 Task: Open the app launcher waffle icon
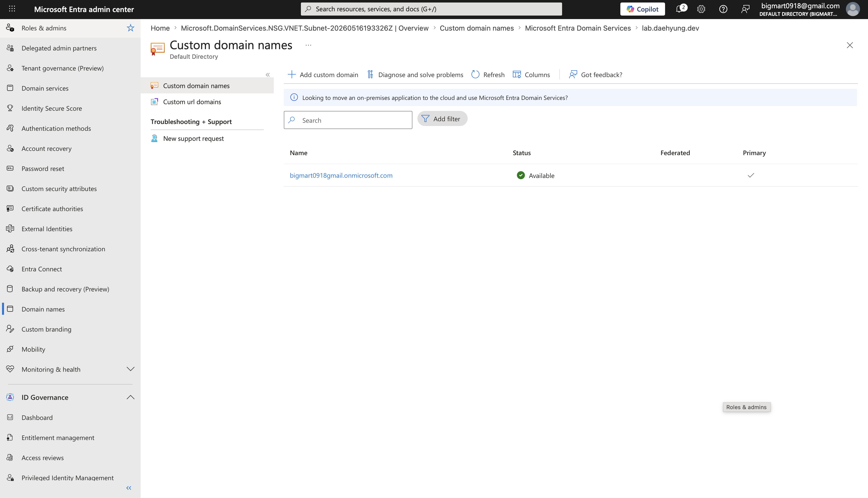12,9
